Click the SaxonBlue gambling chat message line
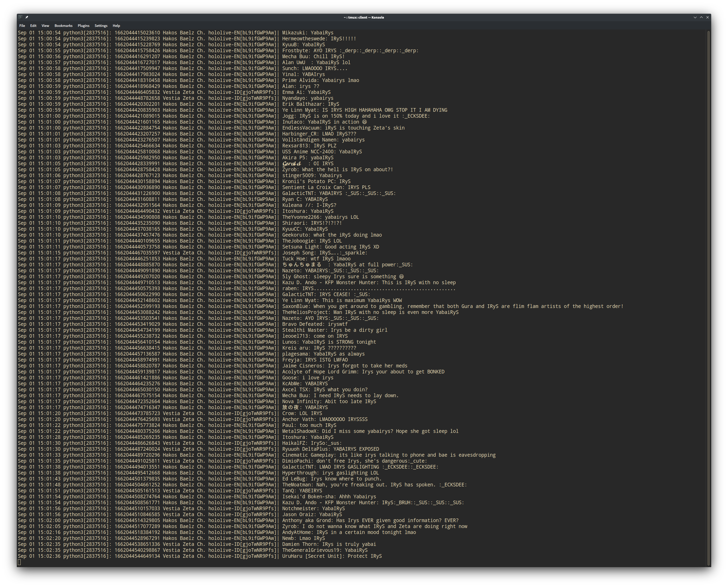Screen dimensions: 728x587 [452, 306]
